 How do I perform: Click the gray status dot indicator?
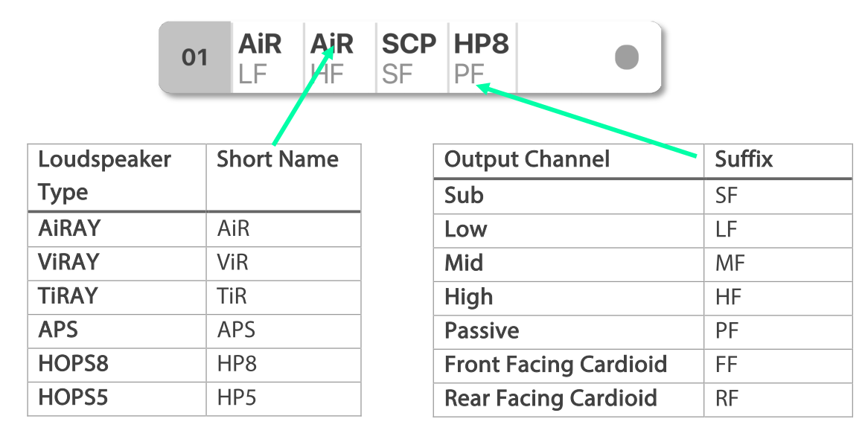point(627,57)
